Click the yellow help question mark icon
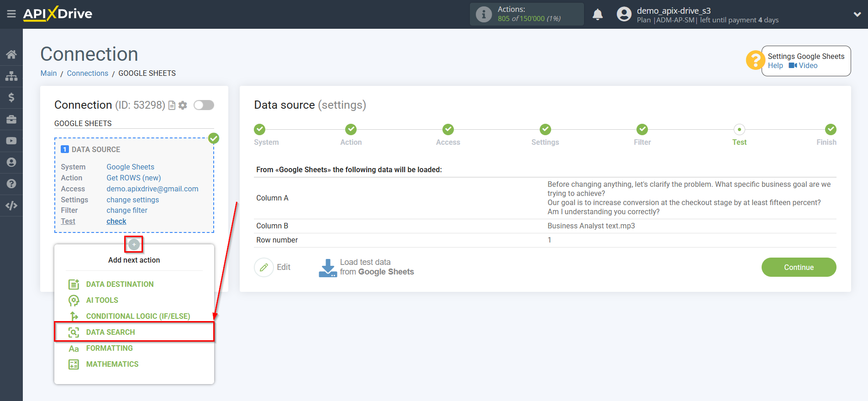Screen dimensions: 868x401 (755, 60)
